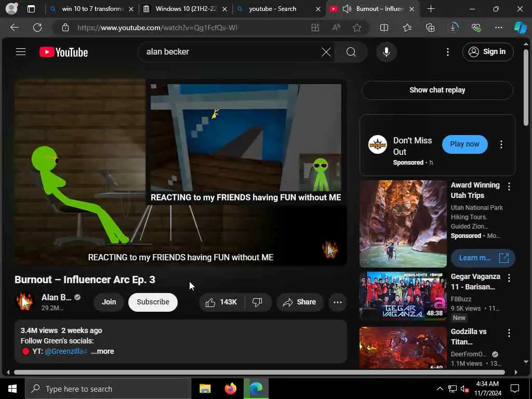
Task: Toggle Edge split screen icon
Action: point(384,28)
